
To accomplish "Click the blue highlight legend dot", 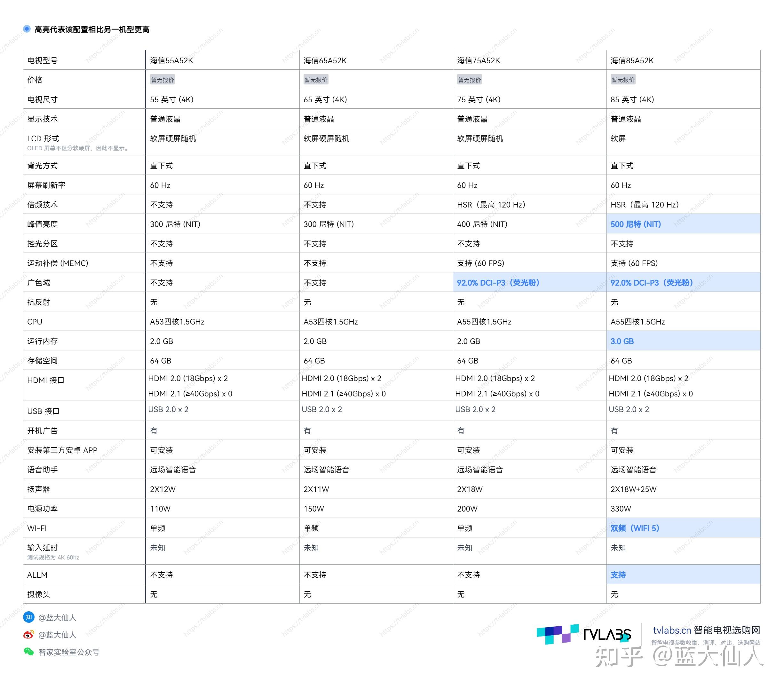I will (x=27, y=29).
